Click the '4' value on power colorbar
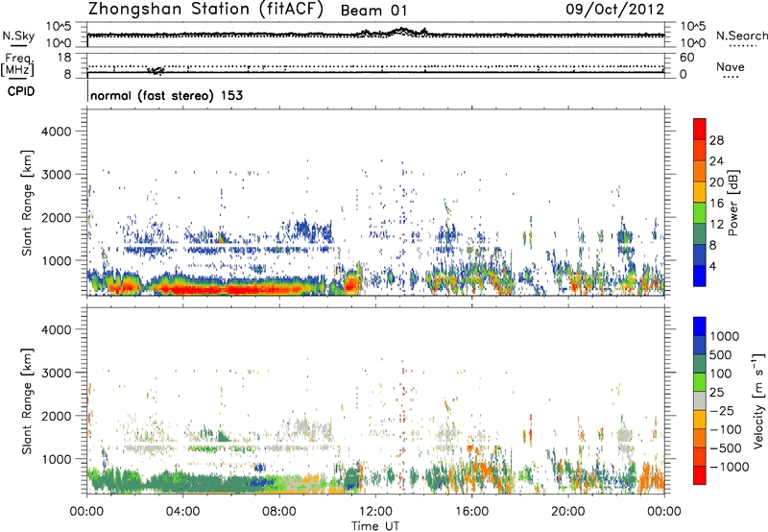The width and height of the screenshot is (768, 532). pos(712,267)
